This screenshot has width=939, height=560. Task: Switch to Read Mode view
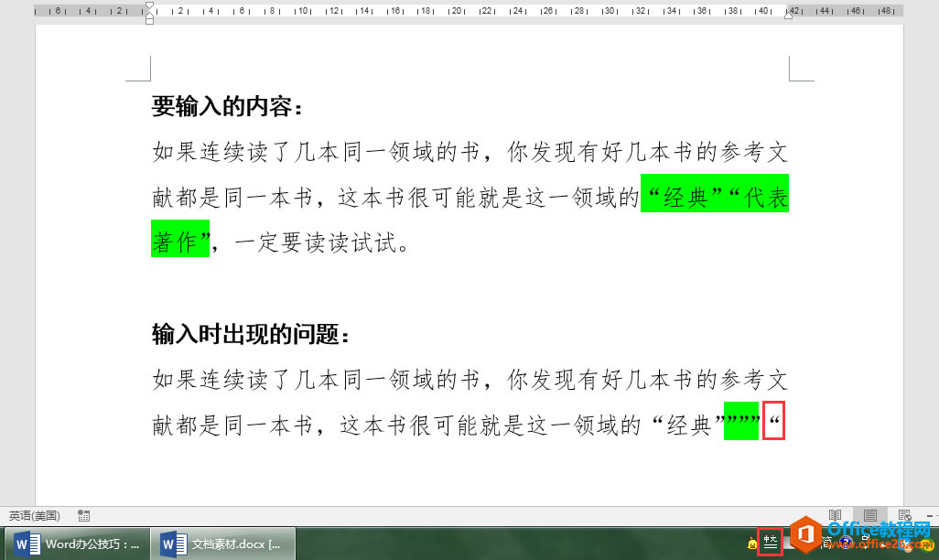tap(835, 516)
